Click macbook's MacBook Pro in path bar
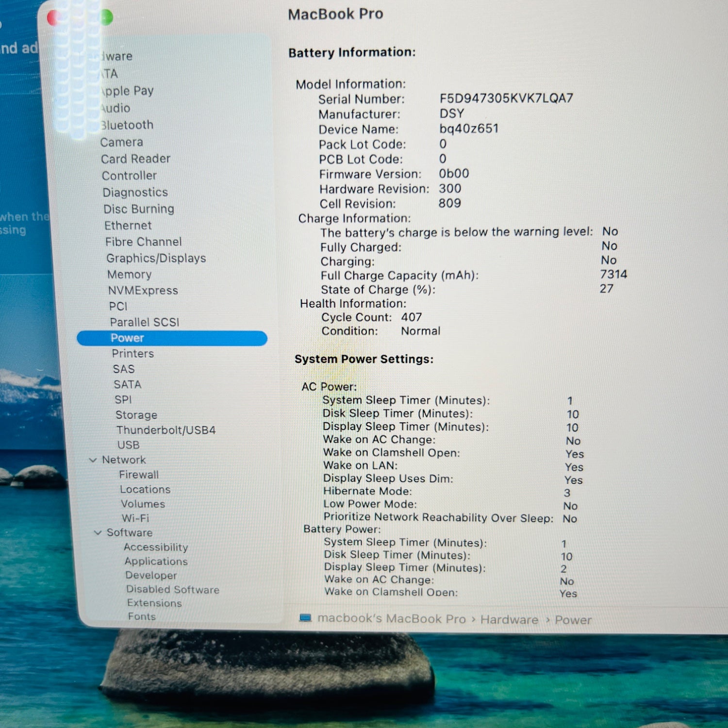 [x=391, y=619]
